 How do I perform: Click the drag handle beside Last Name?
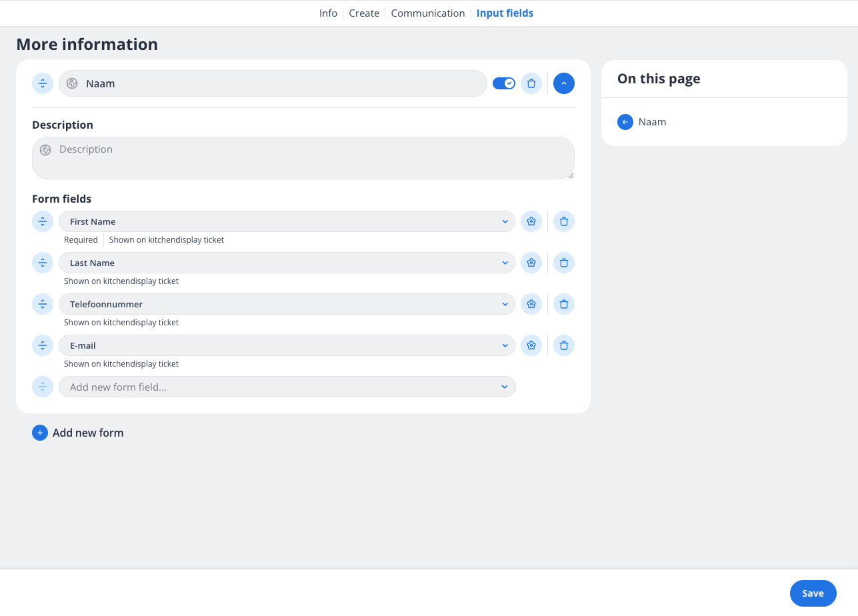[42, 262]
